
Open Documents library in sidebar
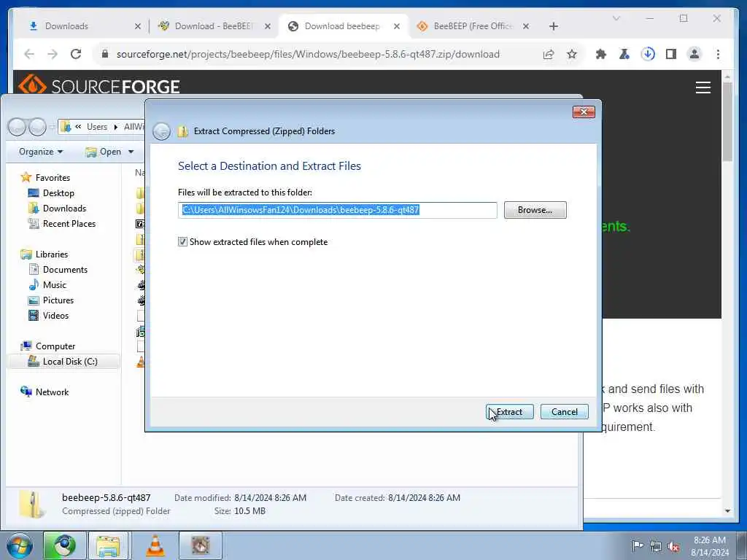pyautogui.click(x=65, y=270)
